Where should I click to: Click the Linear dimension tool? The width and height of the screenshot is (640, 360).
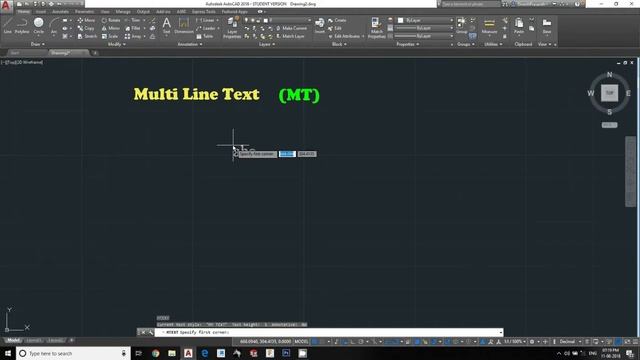tap(205, 20)
